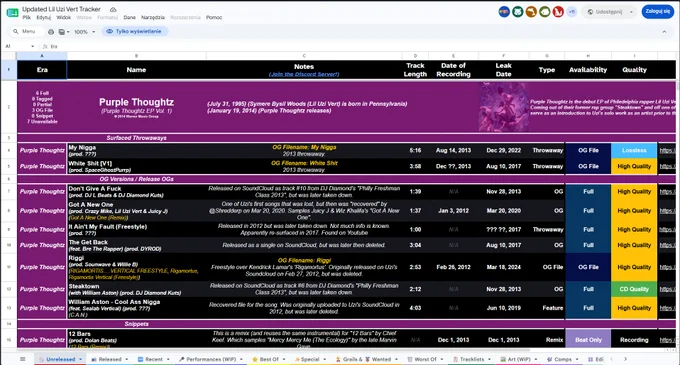Image resolution: width=680 pixels, height=365 pixels.
Task: Click the olive green collaborator avatar
Action: click(x=545, y=12)
